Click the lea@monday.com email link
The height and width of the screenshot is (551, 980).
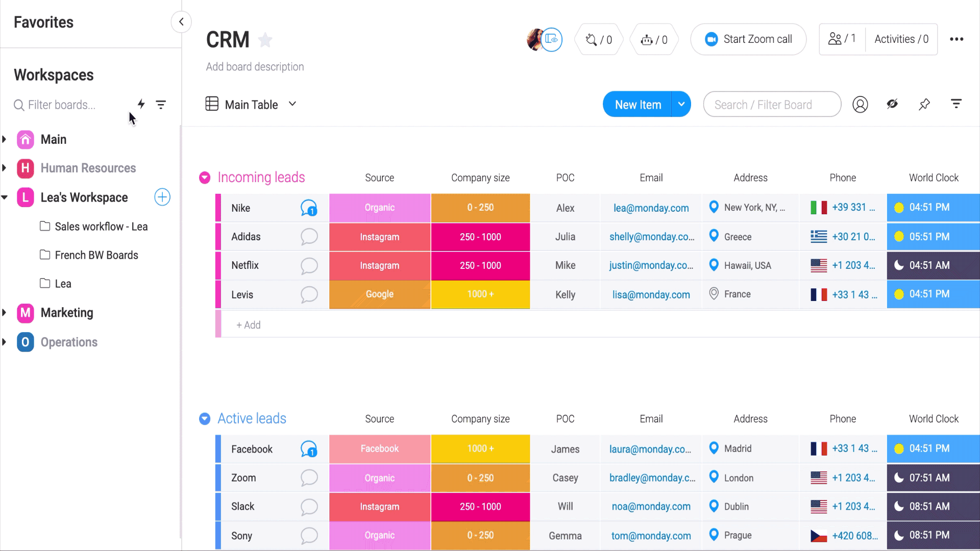click(x=651, y=208)
